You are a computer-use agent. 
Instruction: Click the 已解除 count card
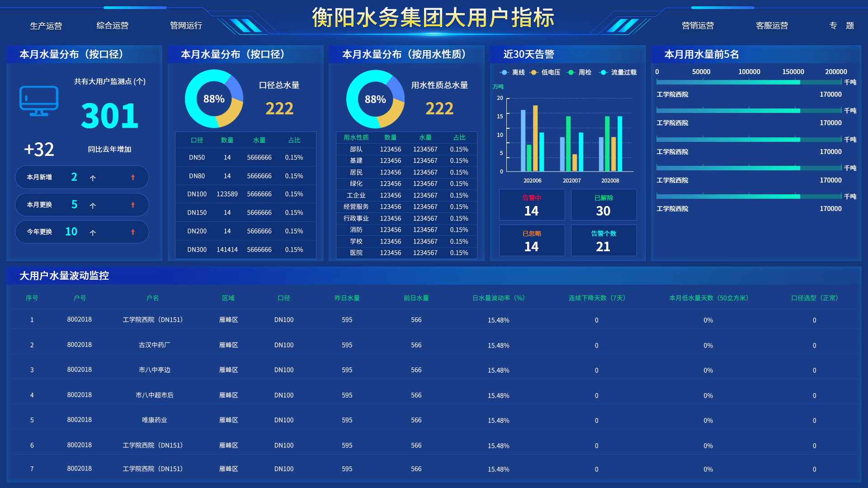point(604,205)
